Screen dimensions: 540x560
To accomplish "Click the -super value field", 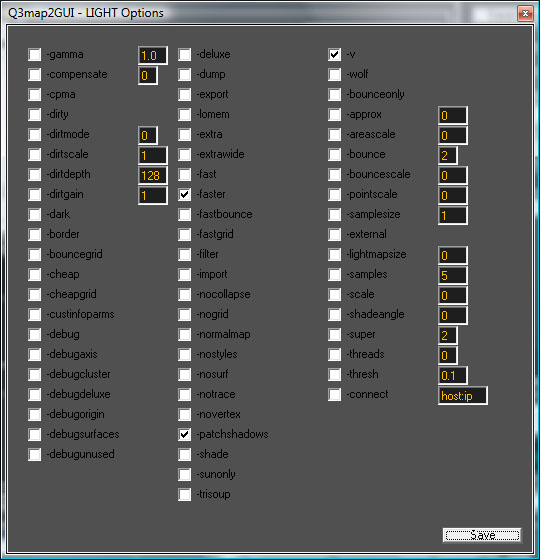I will (x=448, y=336).
